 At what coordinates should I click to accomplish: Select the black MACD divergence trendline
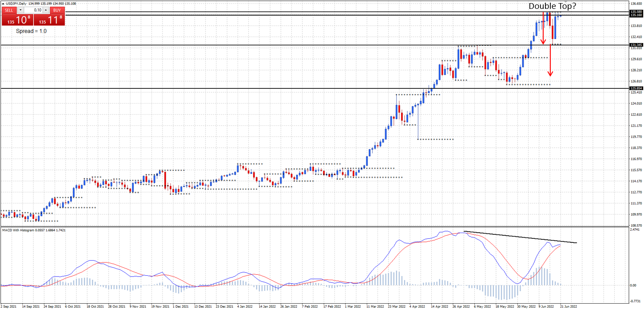520,237
